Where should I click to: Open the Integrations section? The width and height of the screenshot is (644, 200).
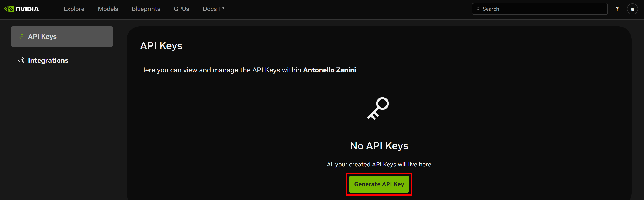(48, 60)
